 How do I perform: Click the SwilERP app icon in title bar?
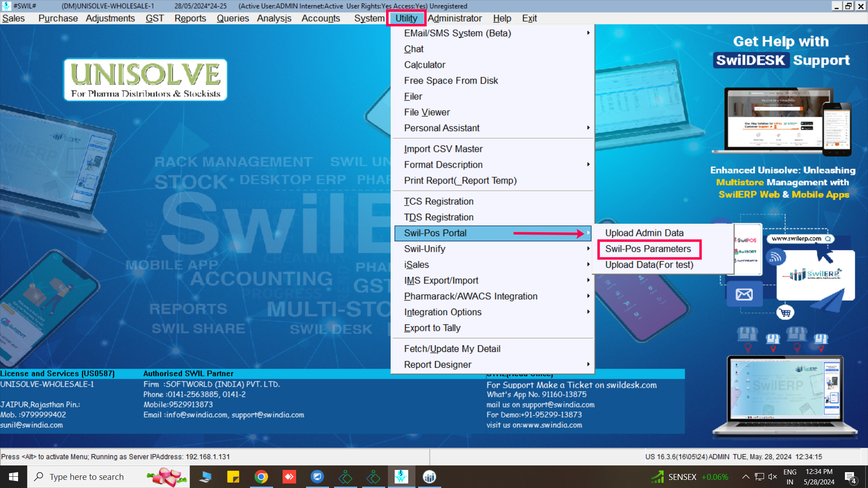pos(6,6)
